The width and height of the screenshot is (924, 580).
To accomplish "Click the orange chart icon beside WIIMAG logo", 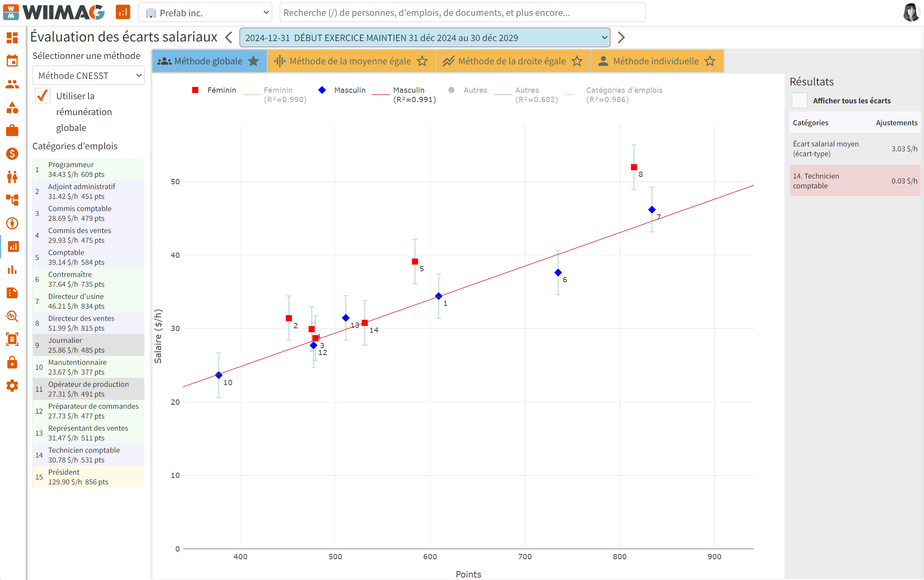I will [x=123, y=12].
